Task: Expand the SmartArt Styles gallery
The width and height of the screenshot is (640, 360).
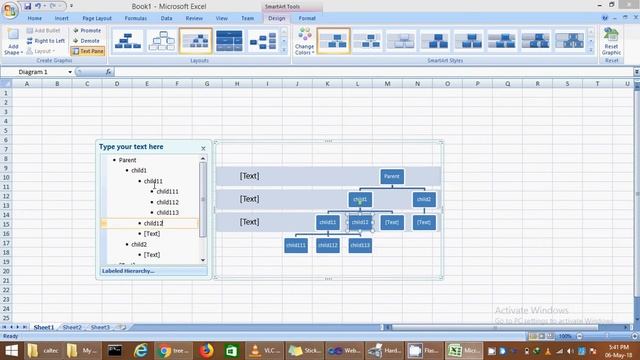Action: [x=591, y=50]
